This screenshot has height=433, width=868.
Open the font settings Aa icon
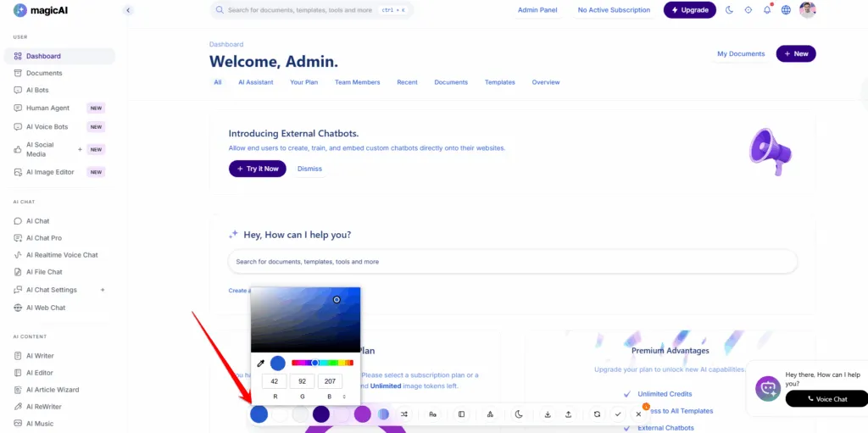433,414
